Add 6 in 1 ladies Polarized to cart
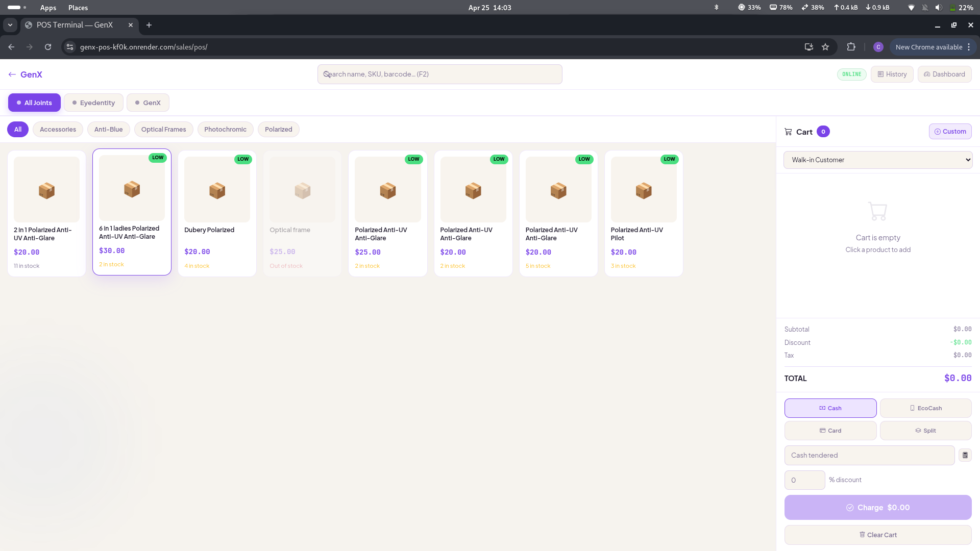The height and width of the screenshot is (551, 980). (132, 212)
